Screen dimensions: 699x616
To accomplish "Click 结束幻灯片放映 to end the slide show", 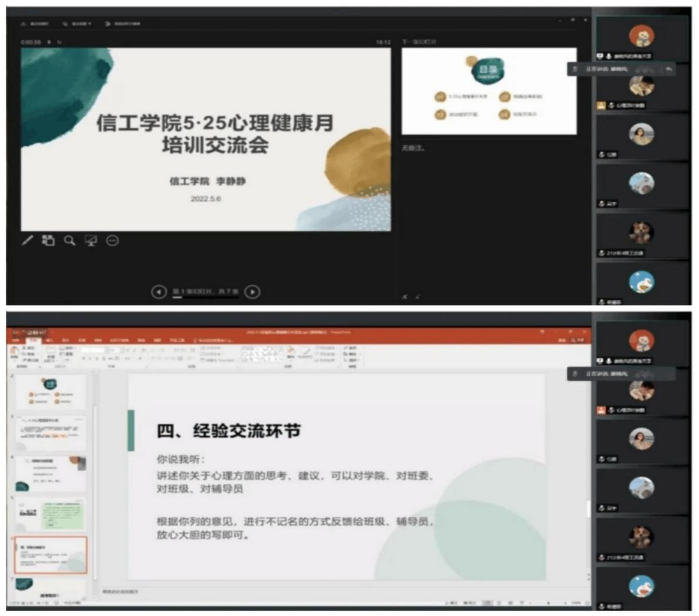I will pyautogui.click(x=123, y=24).
